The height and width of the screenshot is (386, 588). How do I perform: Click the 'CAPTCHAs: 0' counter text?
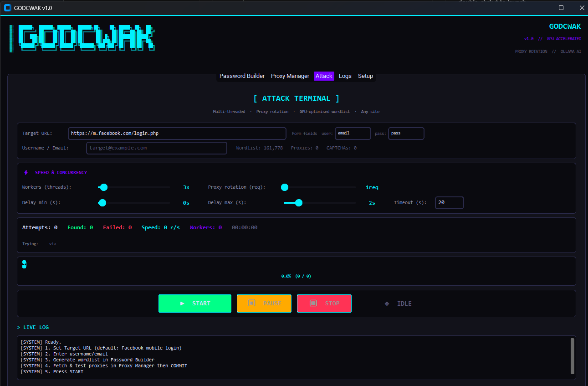[342, 148]
